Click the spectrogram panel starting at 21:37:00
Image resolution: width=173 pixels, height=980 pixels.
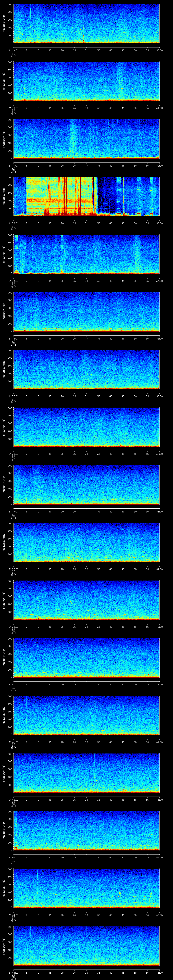86,485
